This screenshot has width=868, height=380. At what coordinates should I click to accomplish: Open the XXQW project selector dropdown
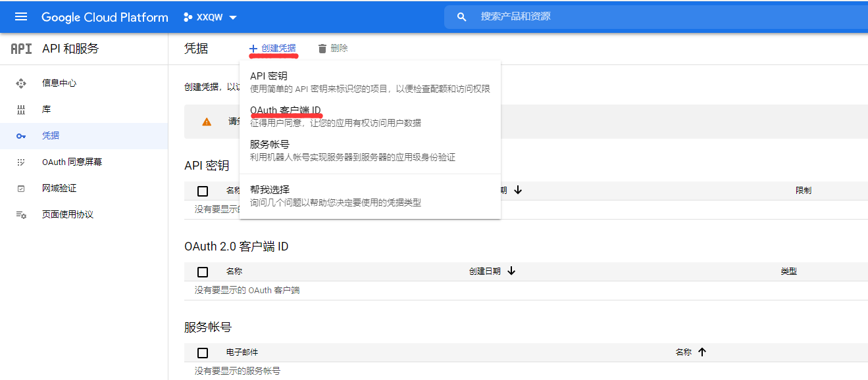click(209, 16)
